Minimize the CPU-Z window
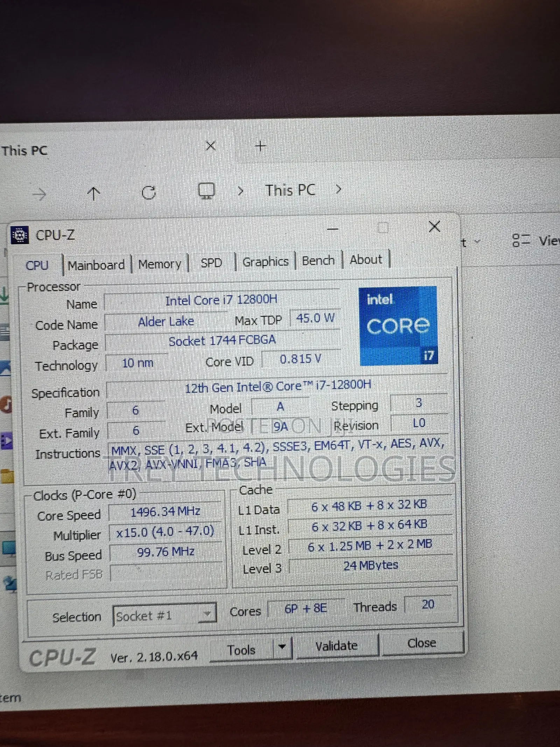 pyautogui.click(x=332, y=229)
